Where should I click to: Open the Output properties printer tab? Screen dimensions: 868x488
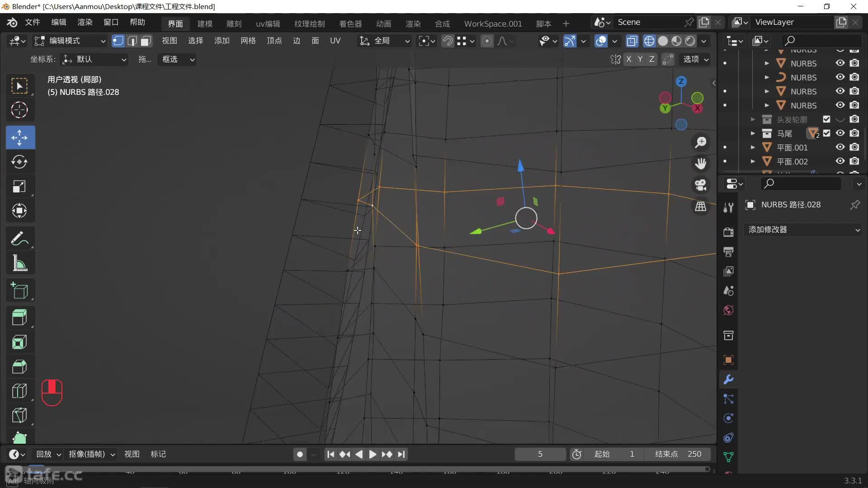728,252
